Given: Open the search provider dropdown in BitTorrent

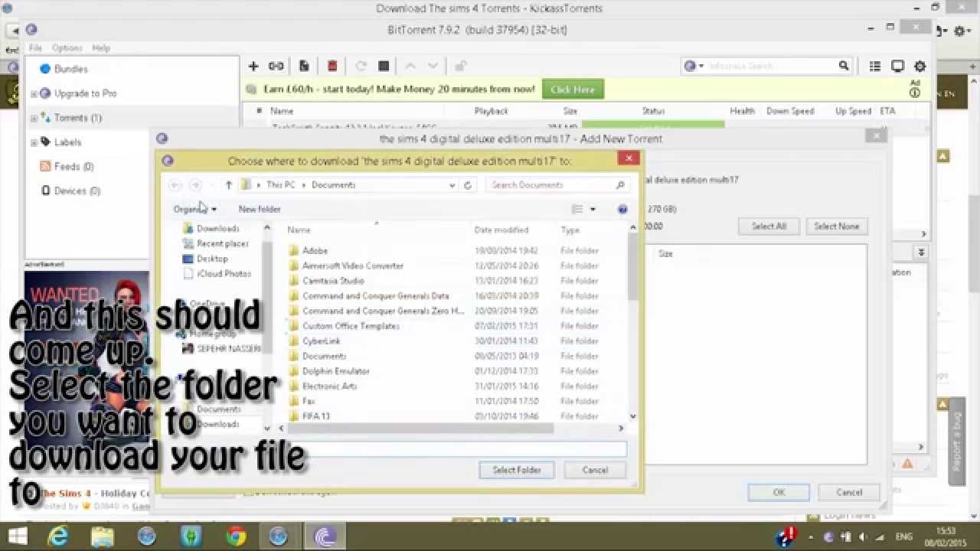Looking at the screenshot, I should click(694, 66).
